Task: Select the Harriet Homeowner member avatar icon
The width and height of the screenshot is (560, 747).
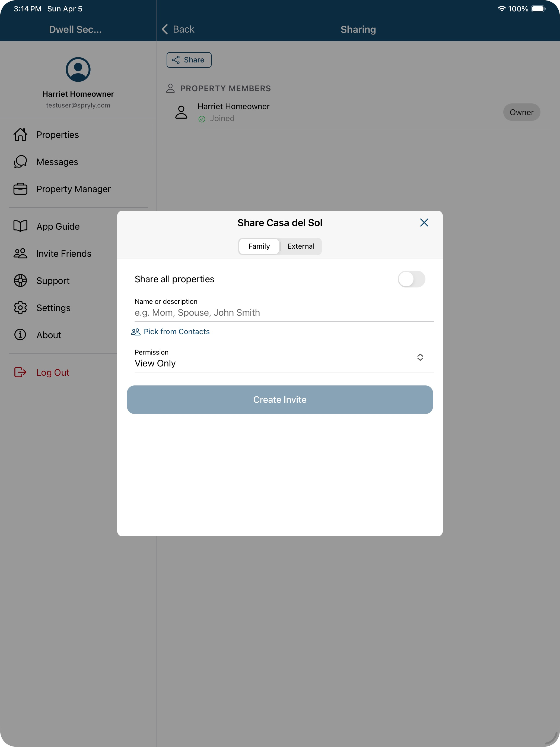Action: point(181,112)
